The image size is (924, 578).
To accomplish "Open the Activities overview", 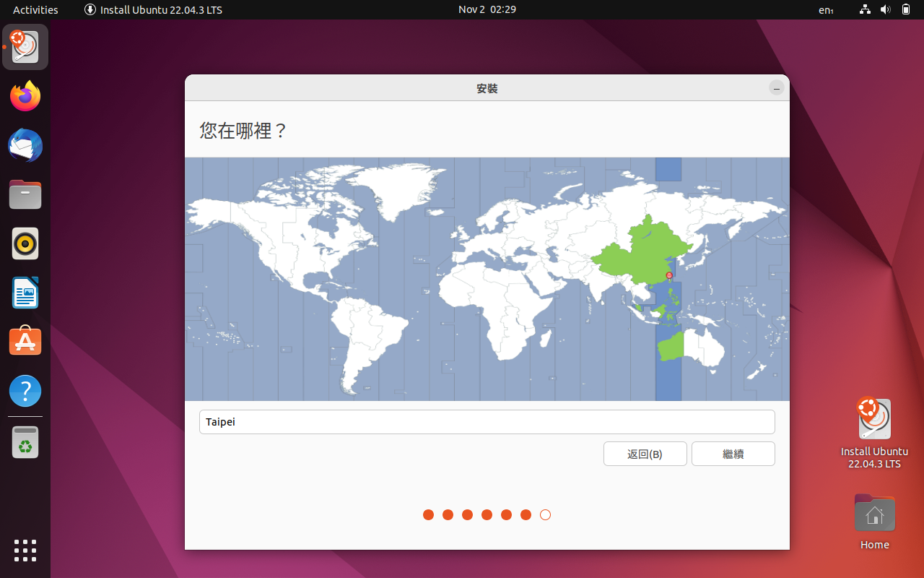I will point(35,9).
